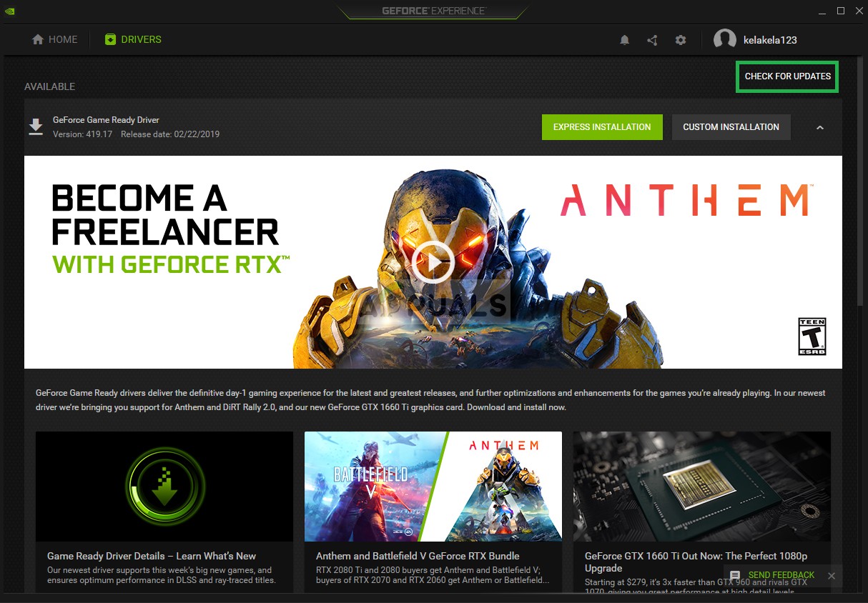Open settings via the gear icon
Screen dimensions: 868x603
(x=681, y=40)
